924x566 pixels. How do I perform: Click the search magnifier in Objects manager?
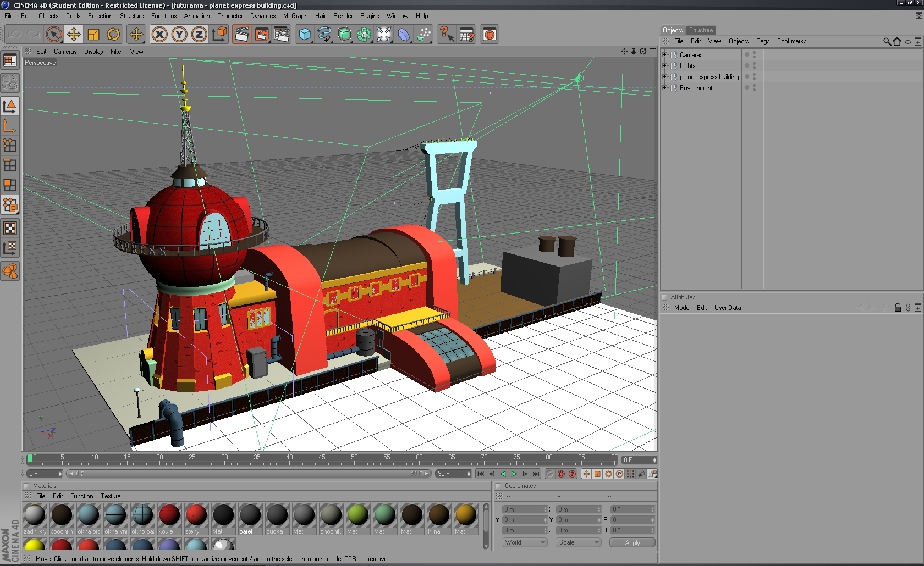(887, 41)
